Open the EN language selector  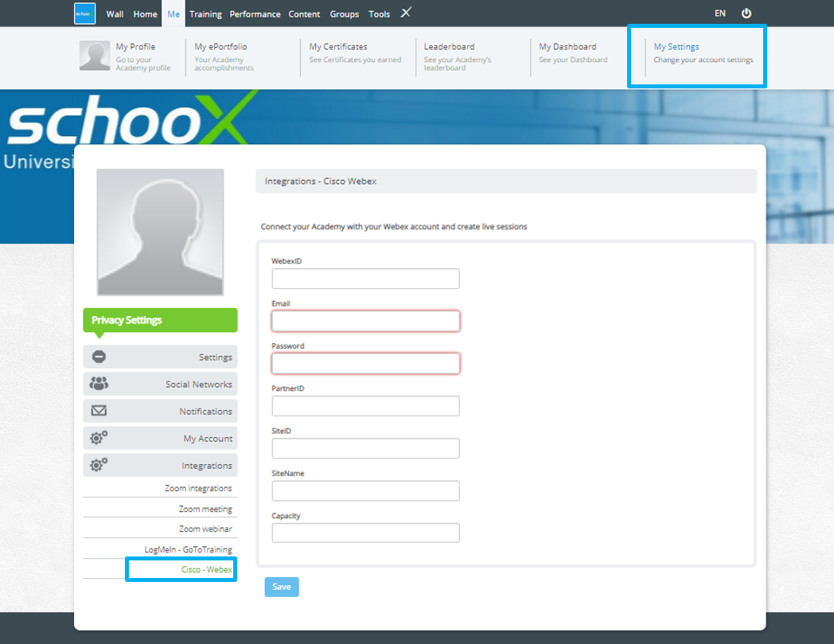719,14
